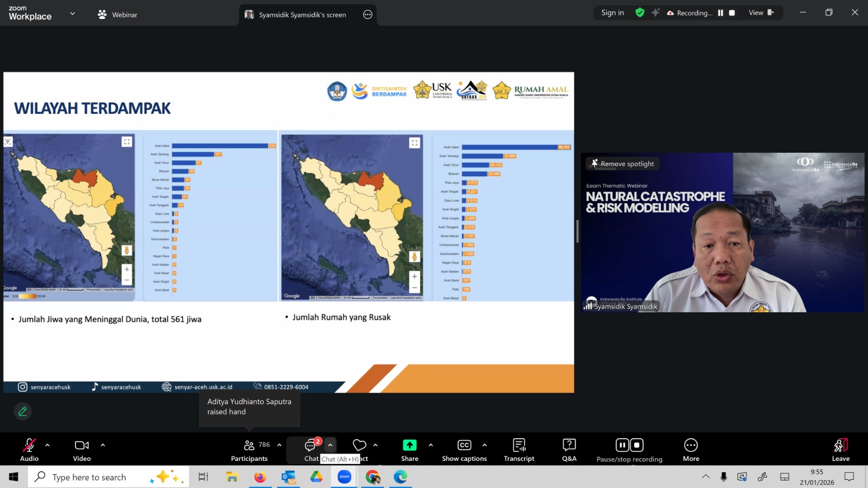The height and width of the screenshot is (488, 868).
Task: Toggle the Video camera on
Action: point(82,450)
